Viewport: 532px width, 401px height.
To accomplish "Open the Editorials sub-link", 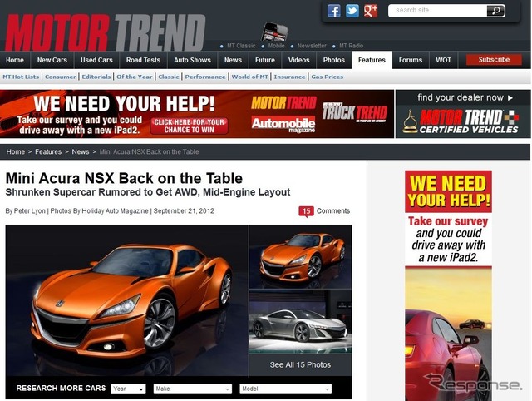I will click(x=96, y=77).
